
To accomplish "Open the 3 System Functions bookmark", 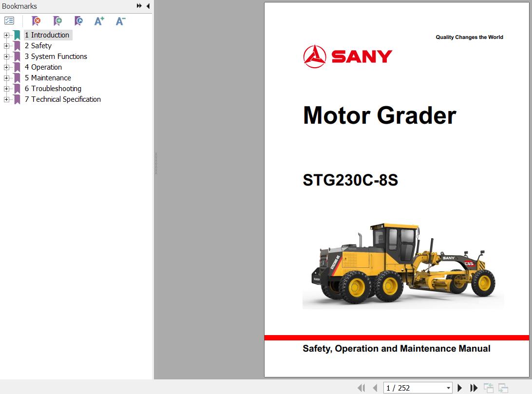I will click(56, 56).
